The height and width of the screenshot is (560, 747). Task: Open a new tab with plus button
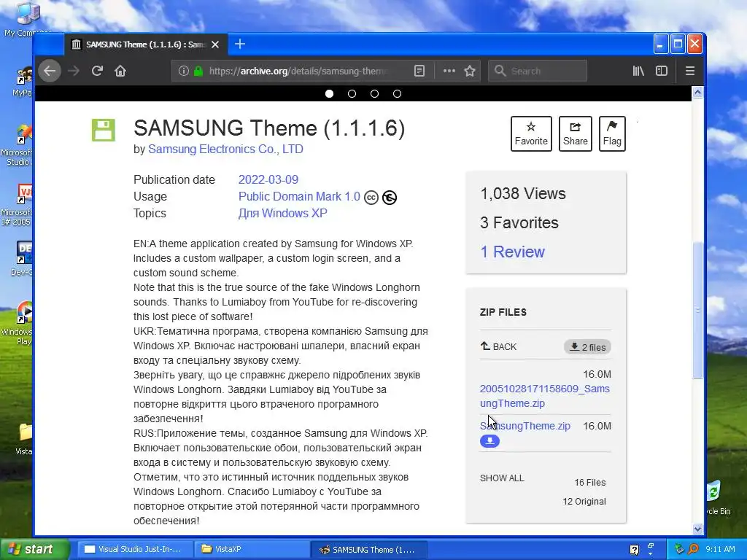(x=240, y=44)
